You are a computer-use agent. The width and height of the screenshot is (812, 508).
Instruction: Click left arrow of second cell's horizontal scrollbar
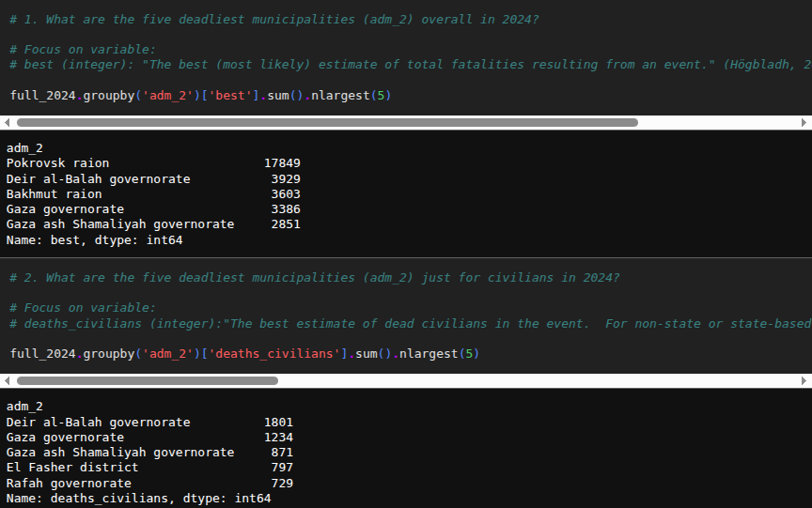(x=7, y=380)
